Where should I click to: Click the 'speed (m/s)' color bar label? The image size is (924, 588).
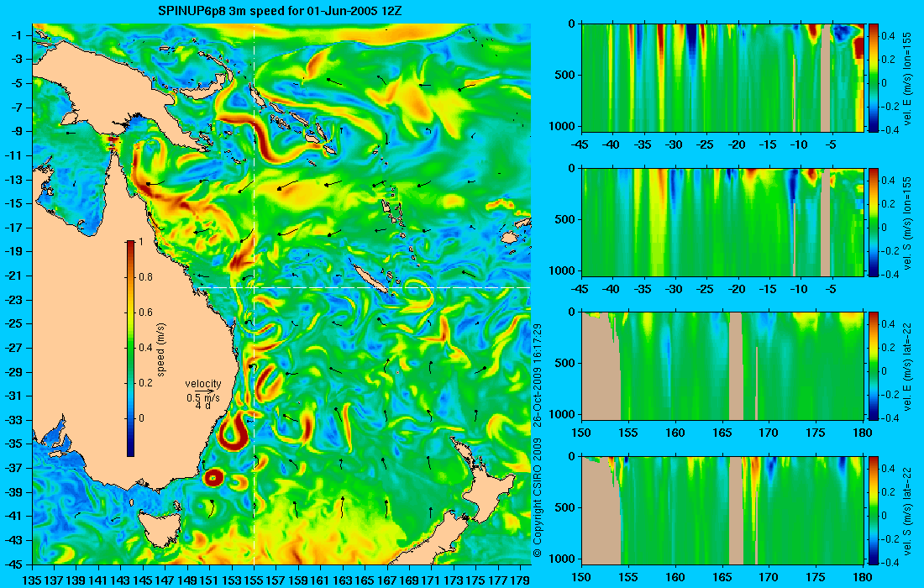(x=161, y=349)
